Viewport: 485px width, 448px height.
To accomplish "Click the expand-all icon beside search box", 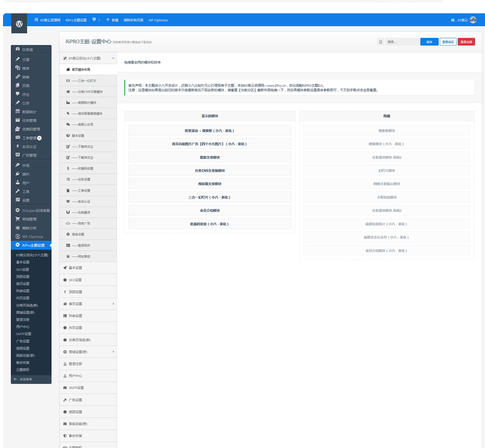I will pos(380,42).
